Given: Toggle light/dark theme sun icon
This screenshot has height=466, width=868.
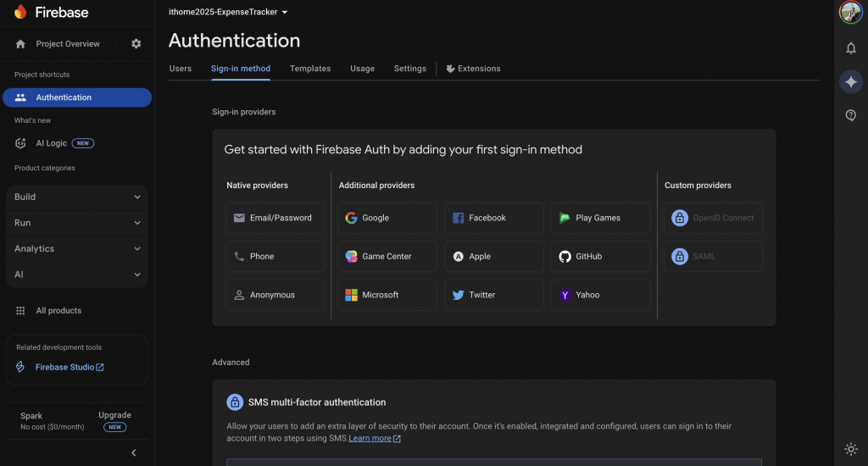Looking at the screenshot, I should coord(851,449).
